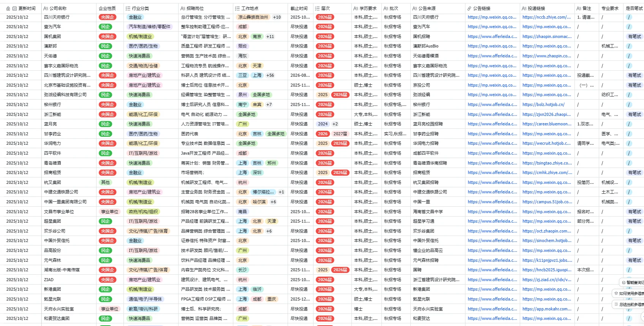Click the text-type icon of 投递链接 column

coord(524,8)
